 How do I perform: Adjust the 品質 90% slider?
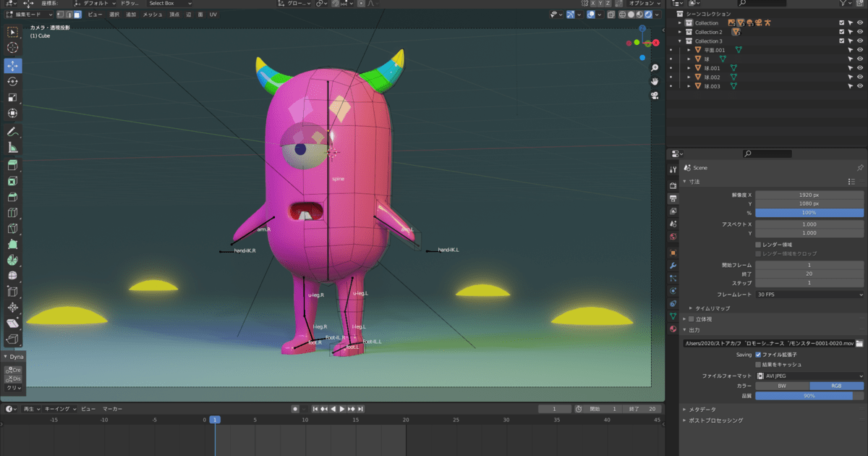[x=809, y=396]
